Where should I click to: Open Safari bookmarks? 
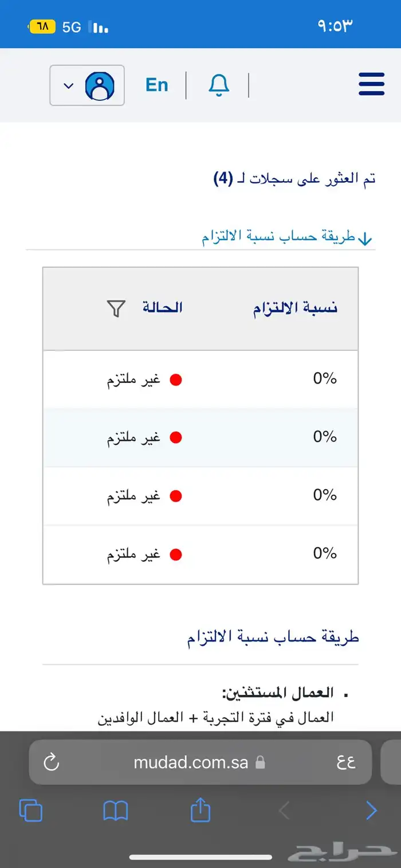[x=115, y=811]
